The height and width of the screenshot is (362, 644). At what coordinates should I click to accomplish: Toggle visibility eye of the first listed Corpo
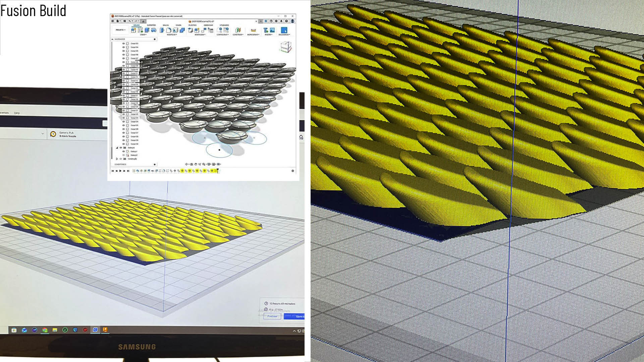point(123,44)
